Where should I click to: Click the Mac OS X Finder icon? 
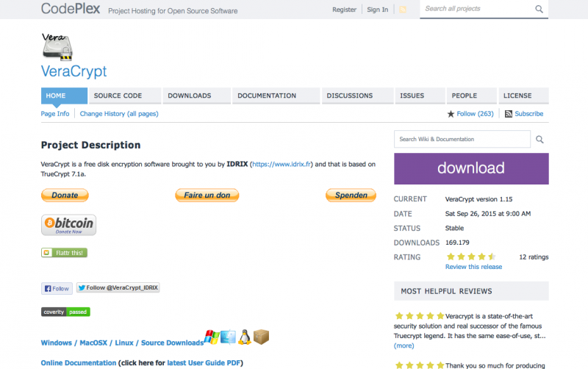pyautogui.click(x=229, y=337)
